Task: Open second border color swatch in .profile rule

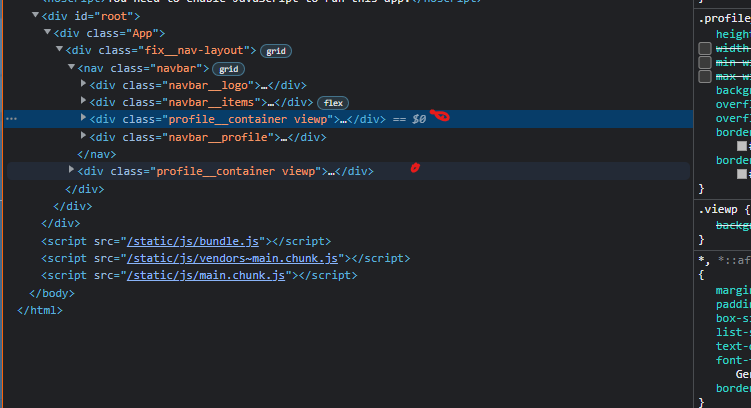Action: click(x=741, y=174)
